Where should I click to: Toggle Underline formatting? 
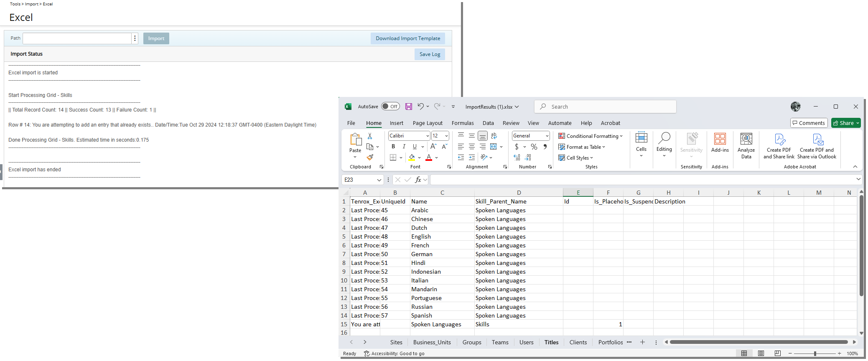click(x=415, y=147)
